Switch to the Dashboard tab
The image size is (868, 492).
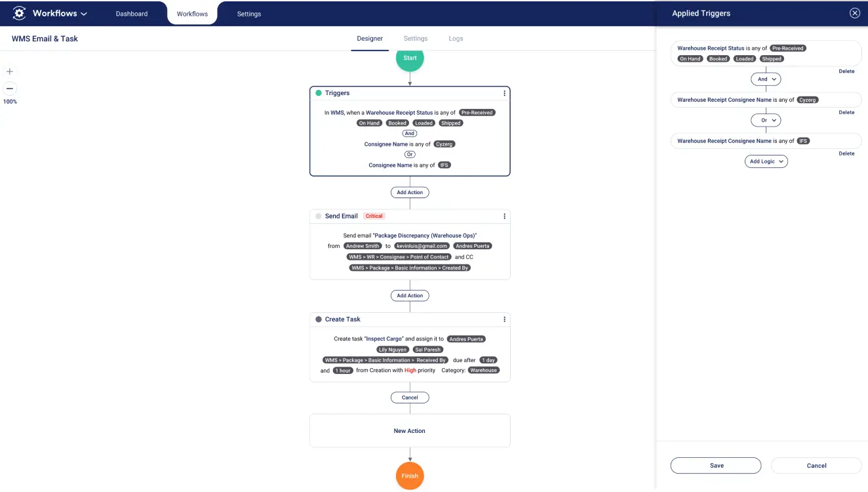coord(132,14)
